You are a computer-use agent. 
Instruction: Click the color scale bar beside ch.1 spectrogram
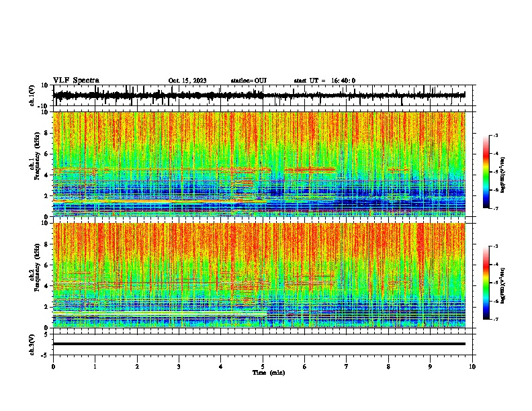pos(486,172)
